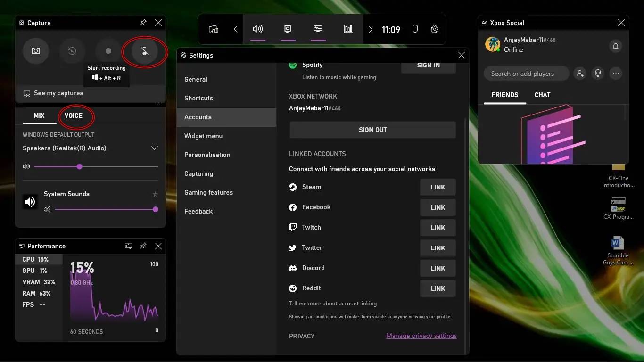Screen dimensions: 644x362
Task: Open Feedback settings section
Action: (226, 212)
